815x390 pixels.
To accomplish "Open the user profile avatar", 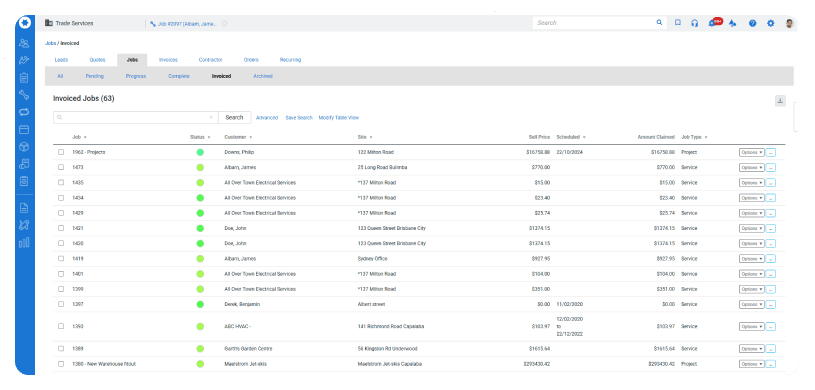I will [790, 23].
